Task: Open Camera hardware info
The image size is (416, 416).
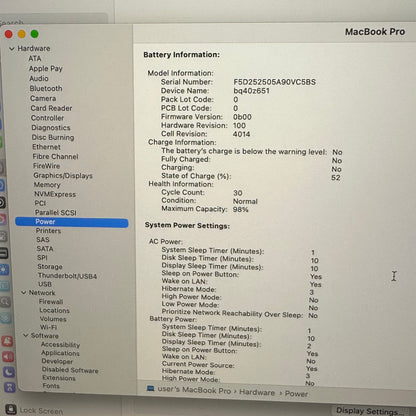Action: click(43, 98)
